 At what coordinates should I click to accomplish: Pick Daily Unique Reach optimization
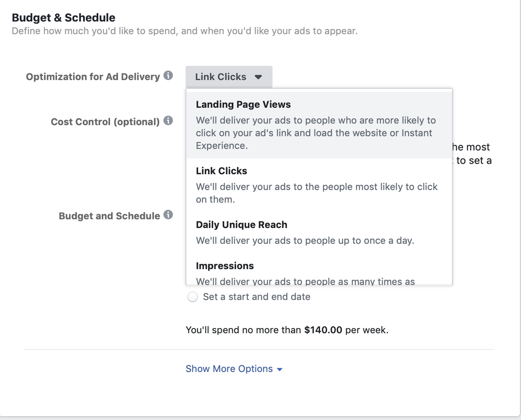point(319,233)
